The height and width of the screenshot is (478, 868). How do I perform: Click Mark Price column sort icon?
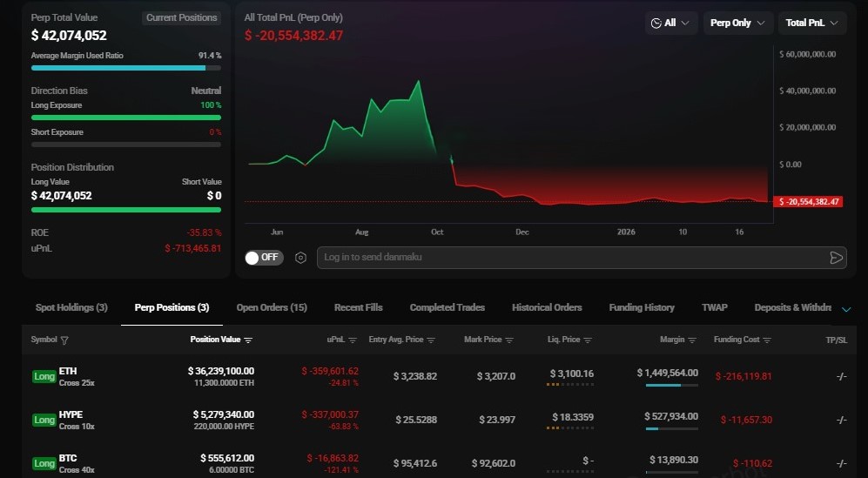509,340
